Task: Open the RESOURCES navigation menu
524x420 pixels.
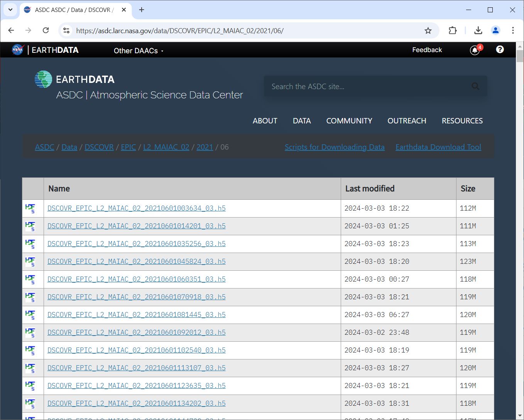Action: coord(462,121)
